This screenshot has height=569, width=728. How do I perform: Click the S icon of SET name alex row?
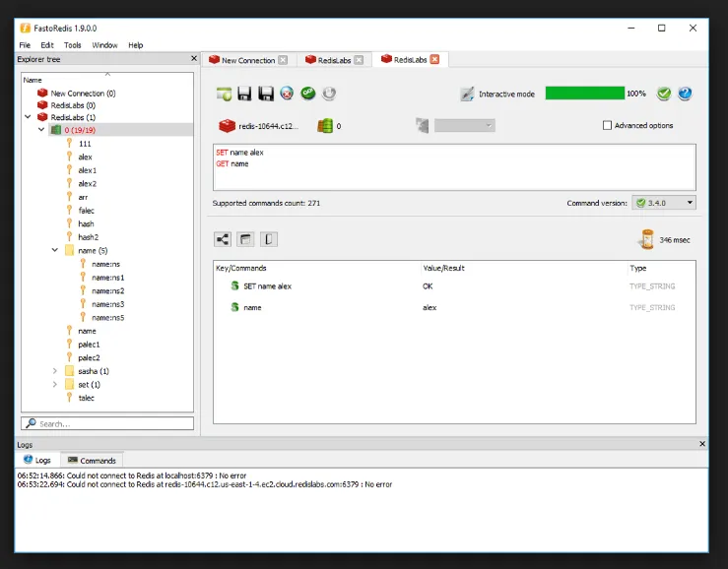click(234, 285)
